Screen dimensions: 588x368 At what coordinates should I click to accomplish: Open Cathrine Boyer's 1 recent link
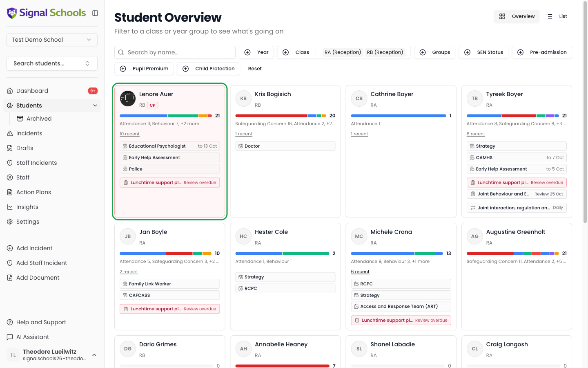point(359,134)
